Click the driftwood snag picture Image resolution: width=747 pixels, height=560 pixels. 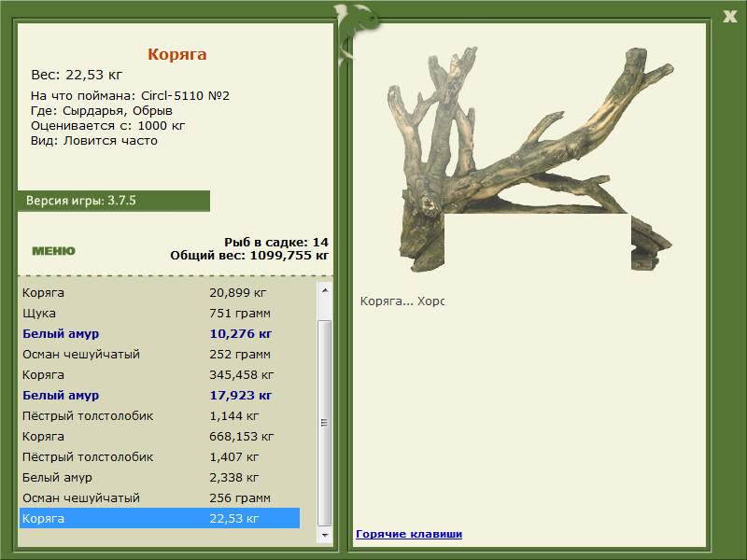click(530, 159)
